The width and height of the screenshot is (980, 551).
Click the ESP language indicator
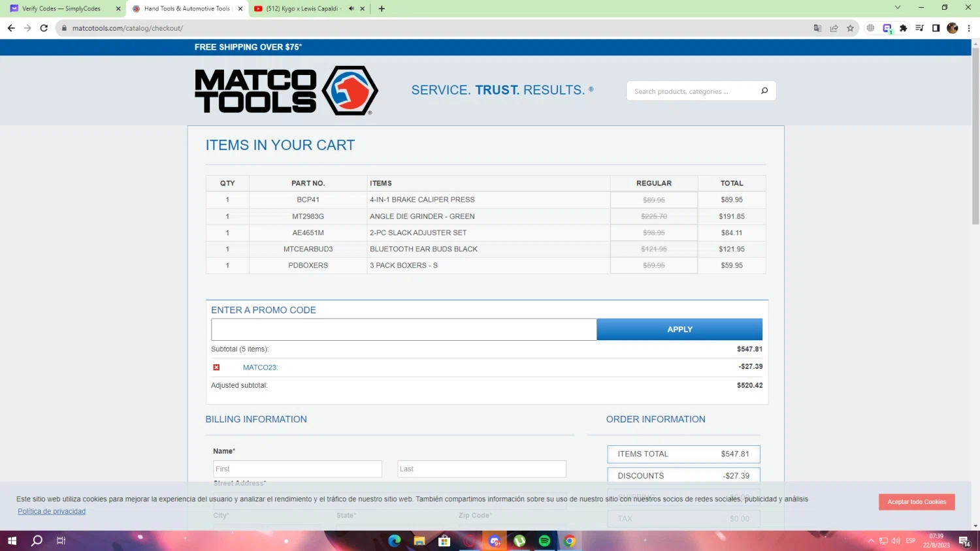(911, 541)
